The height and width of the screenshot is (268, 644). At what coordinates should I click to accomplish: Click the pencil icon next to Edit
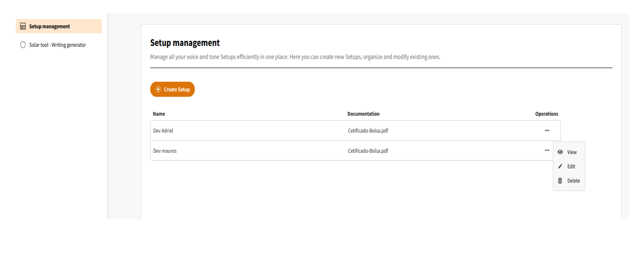click(560, 166)
